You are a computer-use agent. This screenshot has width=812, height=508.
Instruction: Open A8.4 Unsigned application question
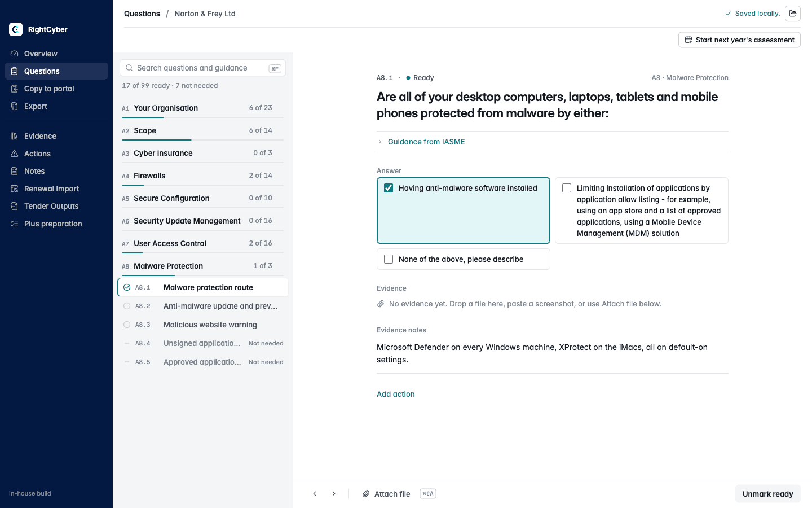click(x=202, y=343)
